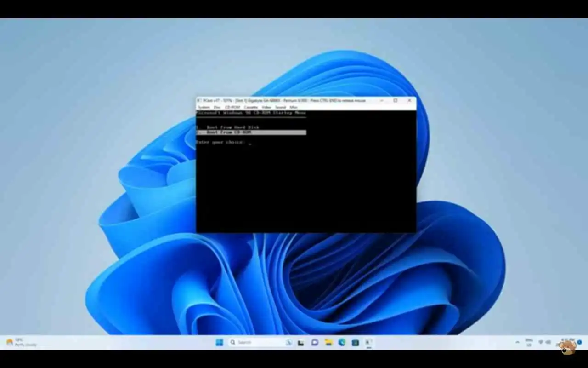Open network quick settings in tray

point(541,342)
